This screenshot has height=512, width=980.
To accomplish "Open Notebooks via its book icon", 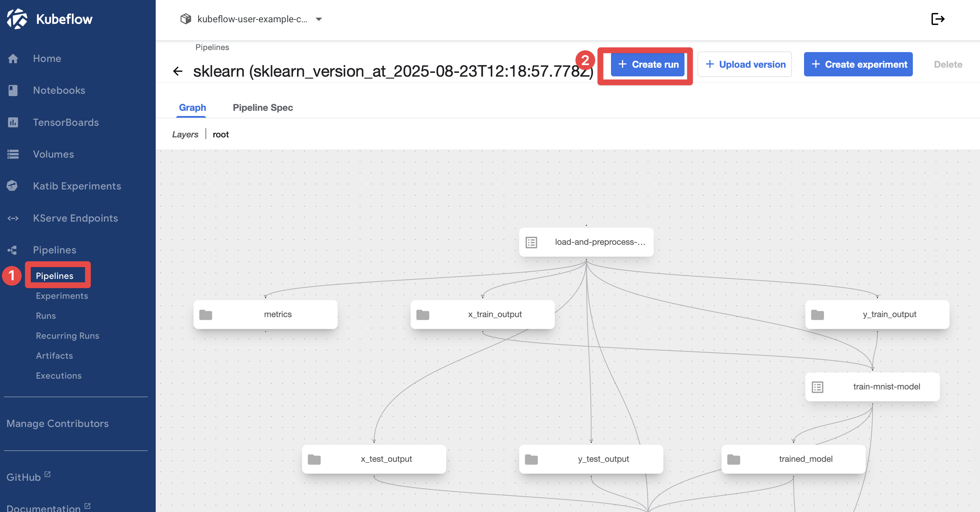I will [13, 91].
